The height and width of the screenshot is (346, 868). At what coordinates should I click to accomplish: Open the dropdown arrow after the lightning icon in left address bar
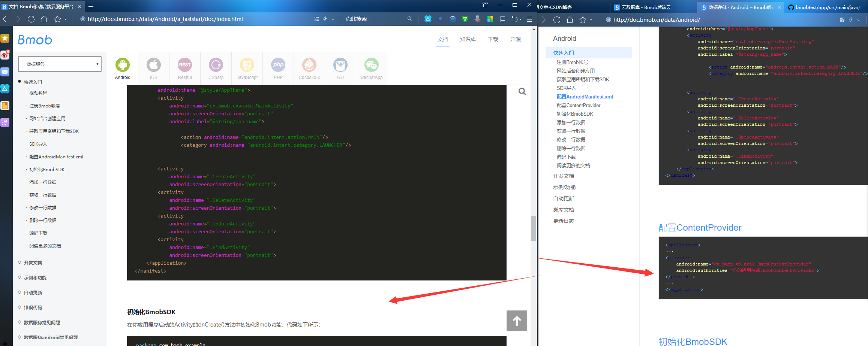coord(333,19)
